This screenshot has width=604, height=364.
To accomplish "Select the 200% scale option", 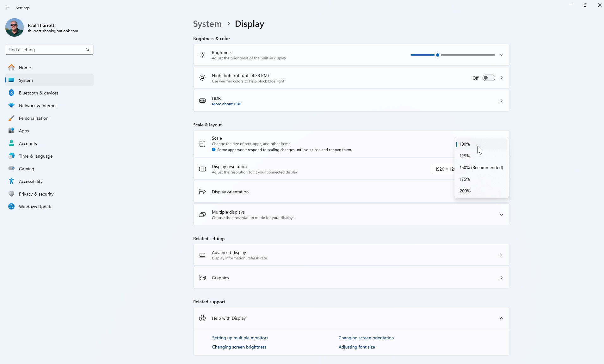I will pos(465,191).
